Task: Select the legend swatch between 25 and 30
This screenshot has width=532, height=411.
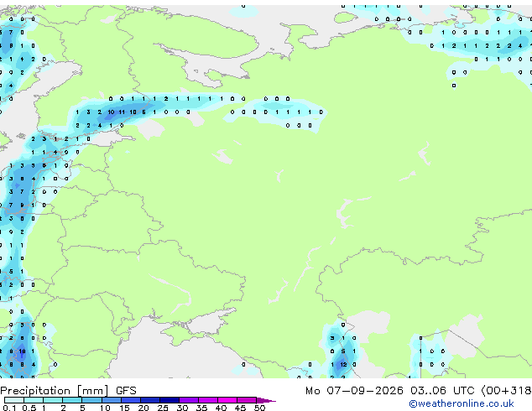Action: click(x=169, y=400)
